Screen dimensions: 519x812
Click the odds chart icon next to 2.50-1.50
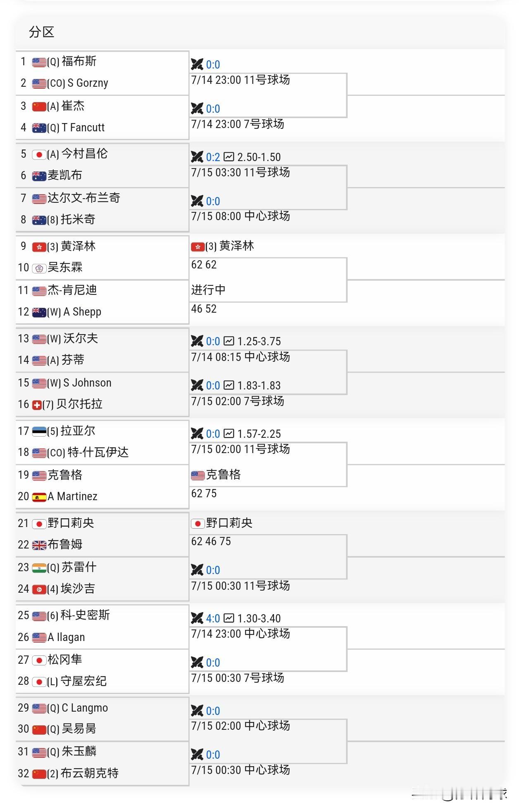(x=229, y=157)
